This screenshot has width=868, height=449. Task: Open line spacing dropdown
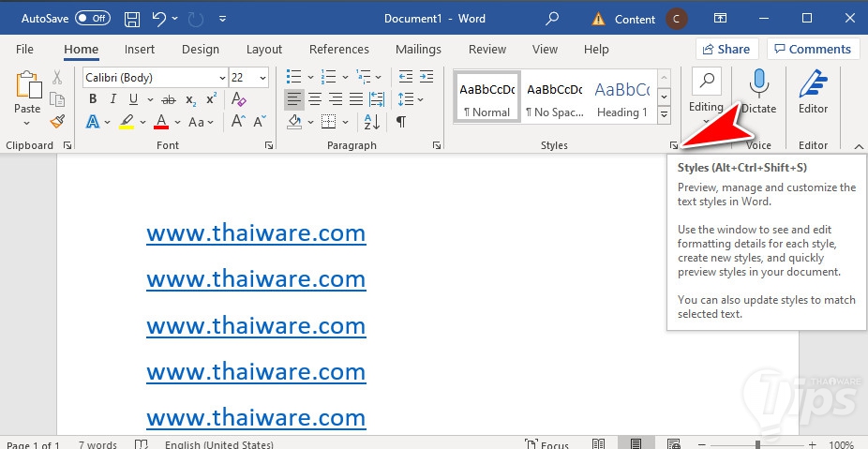point(411,99)
